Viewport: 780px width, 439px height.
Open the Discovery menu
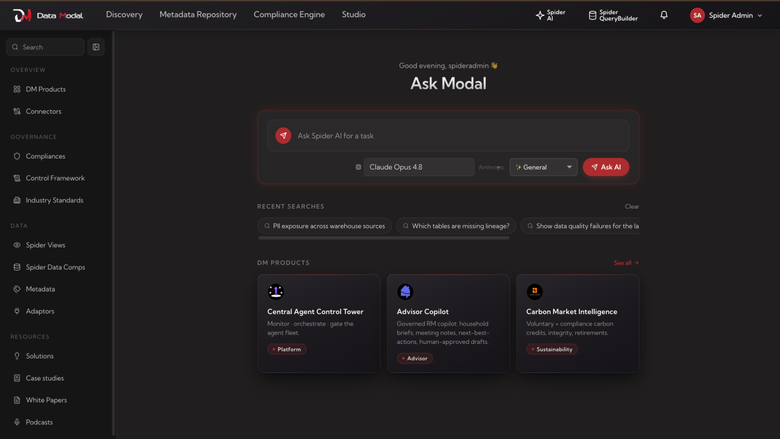(x=124, y=14)
